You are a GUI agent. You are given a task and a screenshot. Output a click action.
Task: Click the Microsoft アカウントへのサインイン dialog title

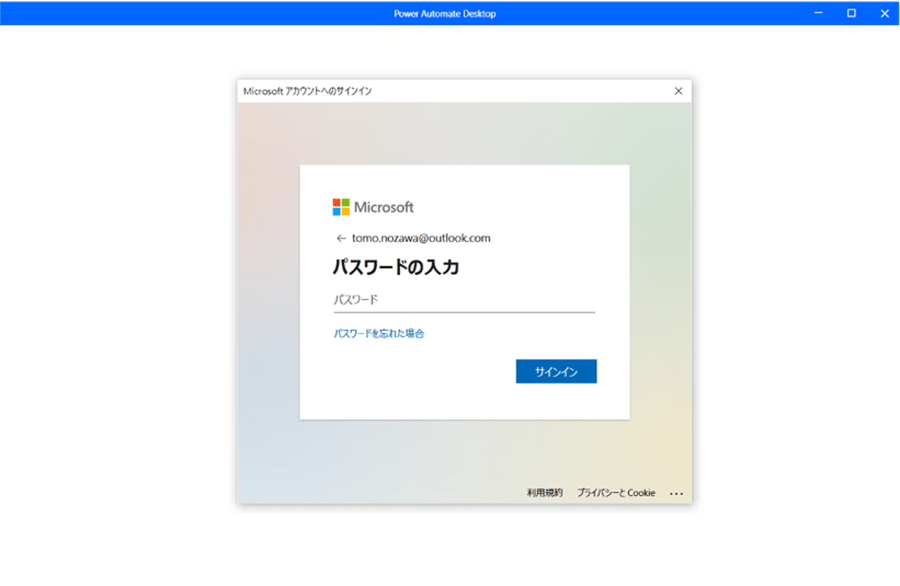click(308, 91)
